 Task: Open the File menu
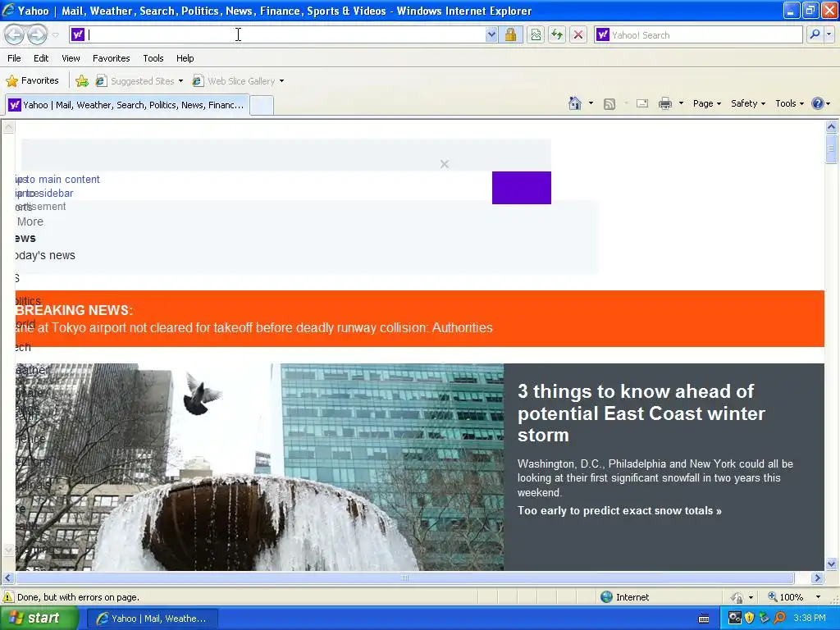(x=15, y=58)
